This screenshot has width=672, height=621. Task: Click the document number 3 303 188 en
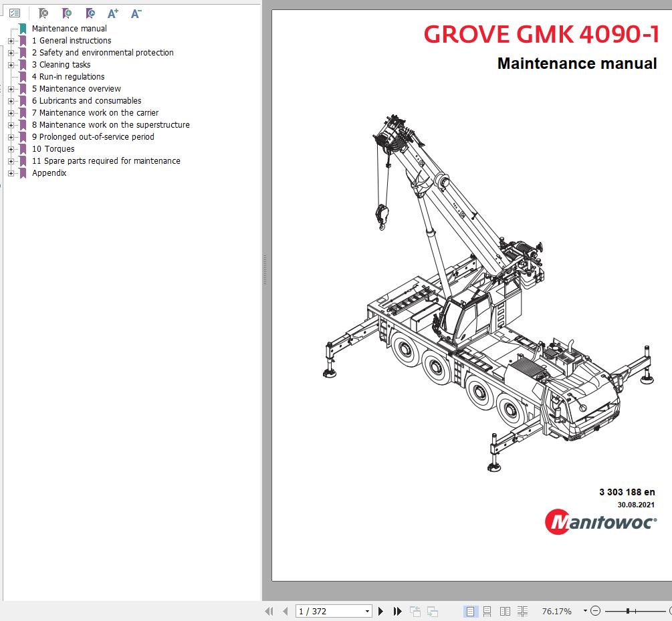point(627,492)
